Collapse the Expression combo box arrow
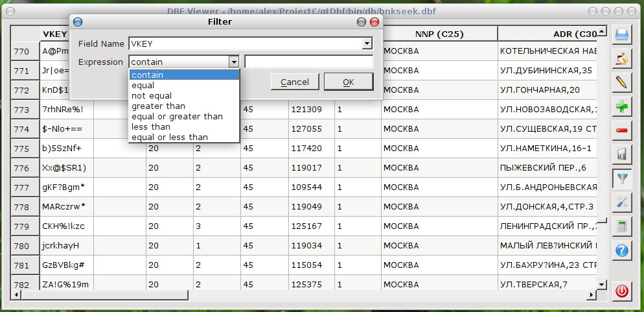 click(x=234, y=62)
